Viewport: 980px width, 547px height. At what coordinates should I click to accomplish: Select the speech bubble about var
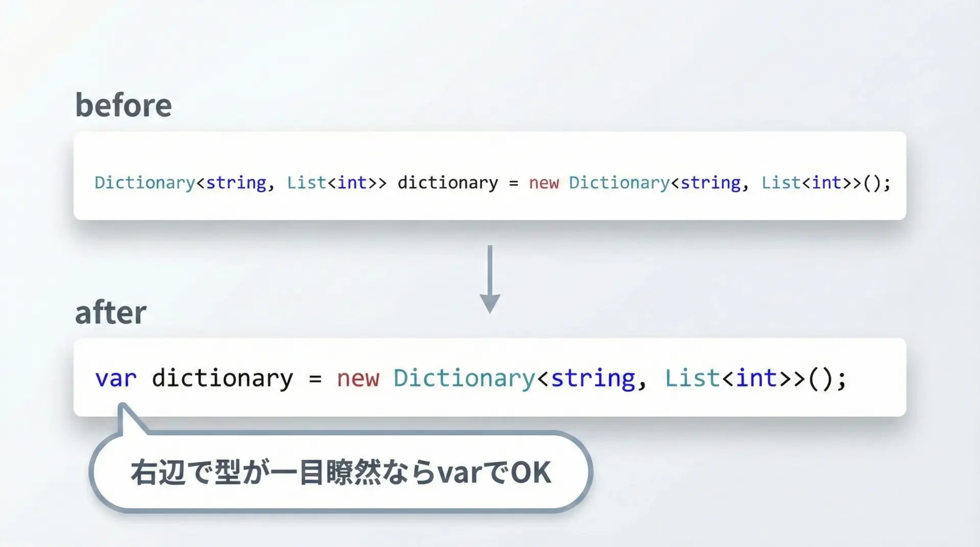click(340, 472)
